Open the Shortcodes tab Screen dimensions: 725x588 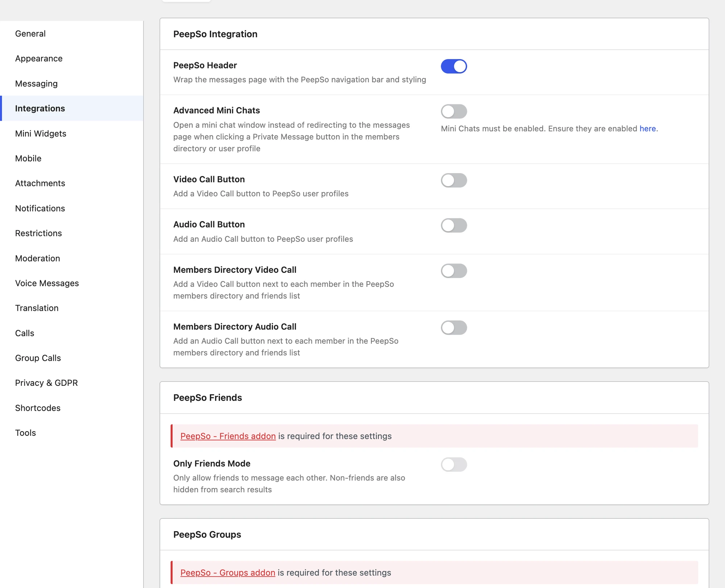[72, 408]
